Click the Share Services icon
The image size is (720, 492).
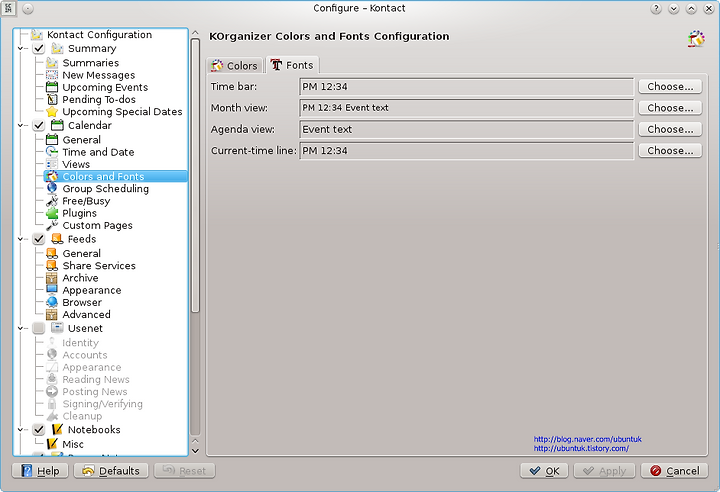[52, 266]
